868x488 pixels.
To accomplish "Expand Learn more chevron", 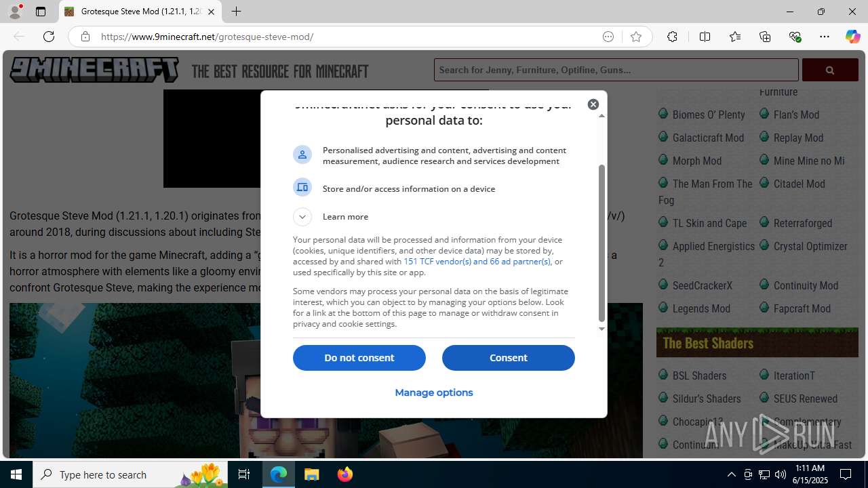I will [302, 216].
